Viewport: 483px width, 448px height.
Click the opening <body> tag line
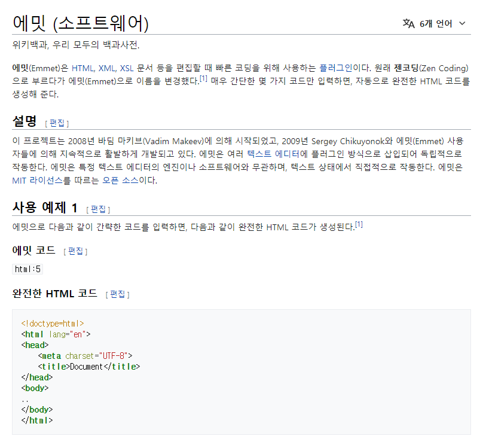click(35, 388)
